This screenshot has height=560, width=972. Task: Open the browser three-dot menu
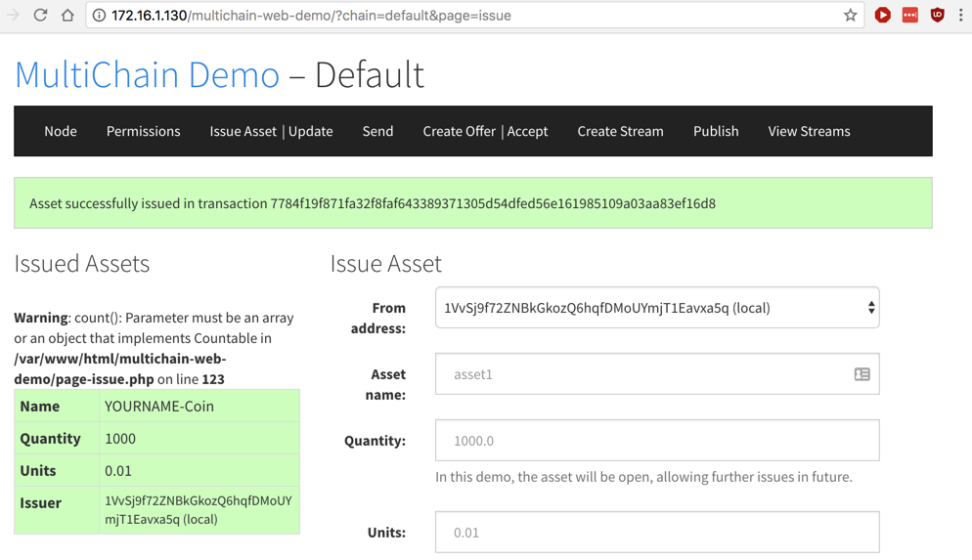(x=960, y=16)
